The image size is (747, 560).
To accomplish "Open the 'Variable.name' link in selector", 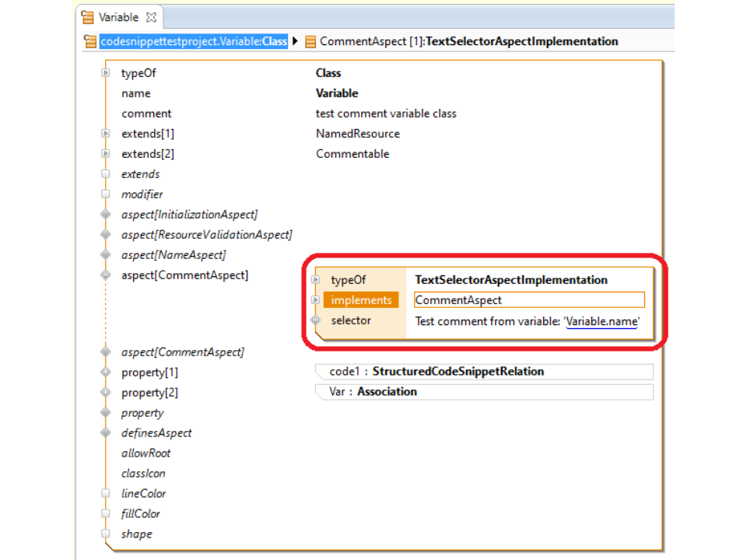I will 601,320.
